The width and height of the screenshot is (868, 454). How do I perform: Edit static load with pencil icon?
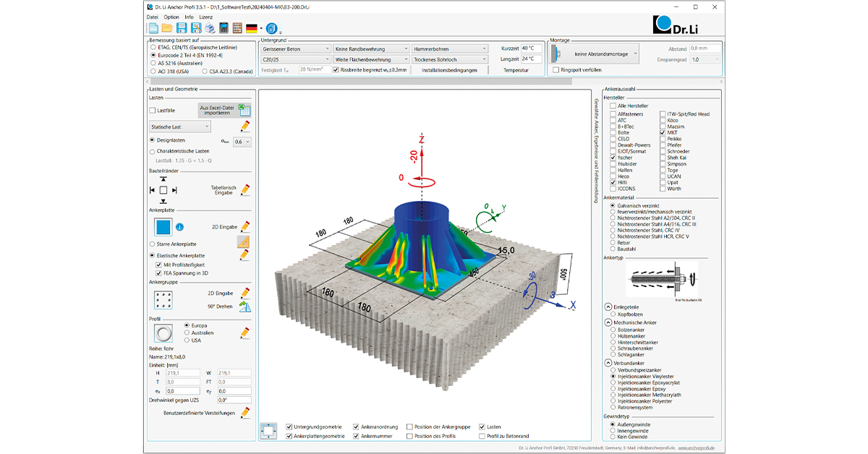pos(245,127)
